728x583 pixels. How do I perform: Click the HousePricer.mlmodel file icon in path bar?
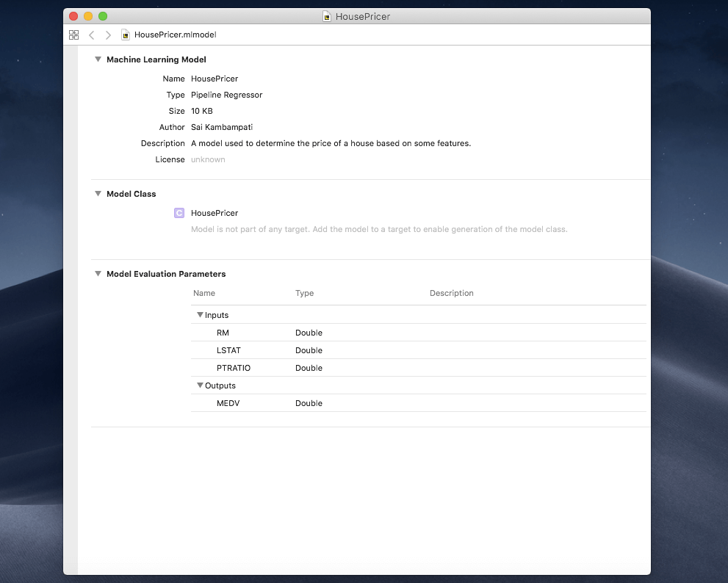126,35
